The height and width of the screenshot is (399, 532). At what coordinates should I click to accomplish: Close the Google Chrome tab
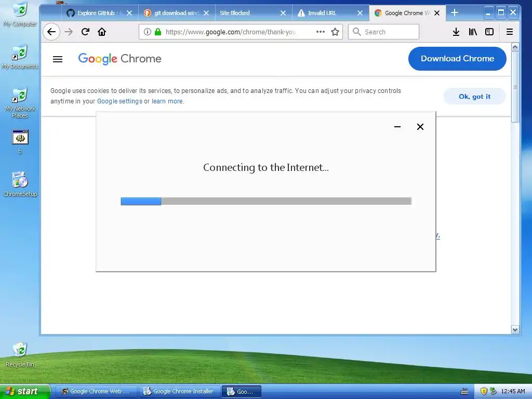coord(437,13)
